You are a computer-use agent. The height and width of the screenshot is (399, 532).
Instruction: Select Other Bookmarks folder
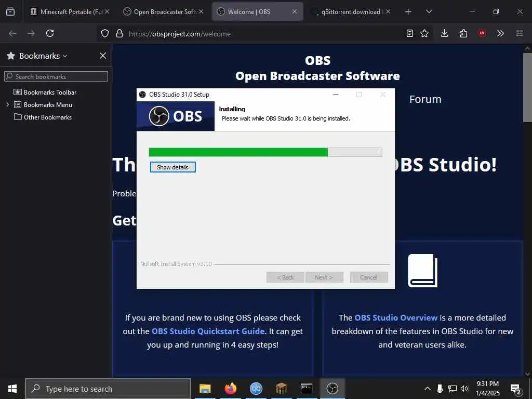point(47,117)
